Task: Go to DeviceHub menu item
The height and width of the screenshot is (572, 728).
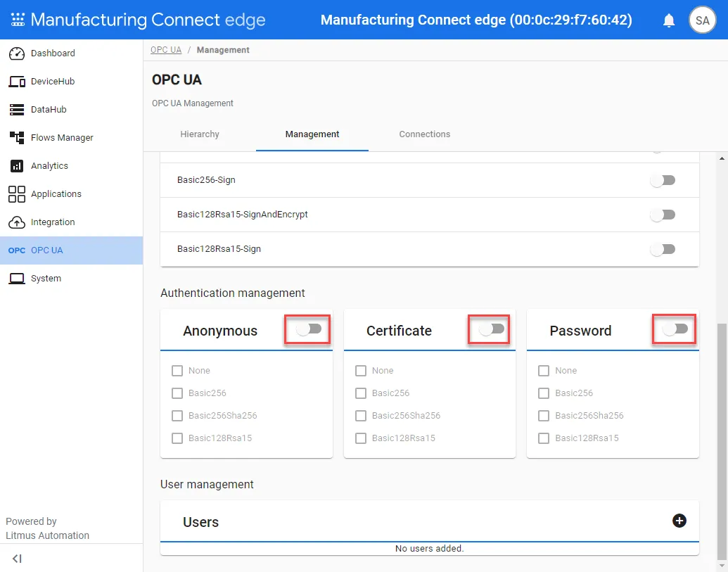Action: click(72, 82)
